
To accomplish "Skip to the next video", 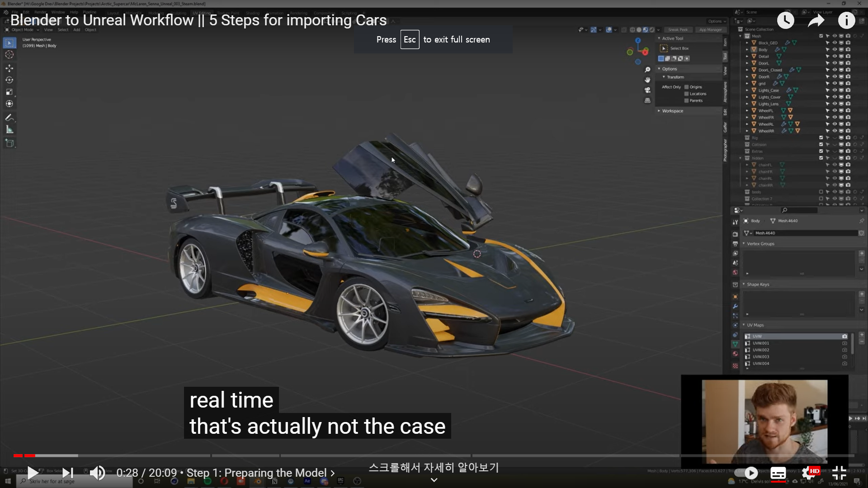I will [x=68, y=473].
